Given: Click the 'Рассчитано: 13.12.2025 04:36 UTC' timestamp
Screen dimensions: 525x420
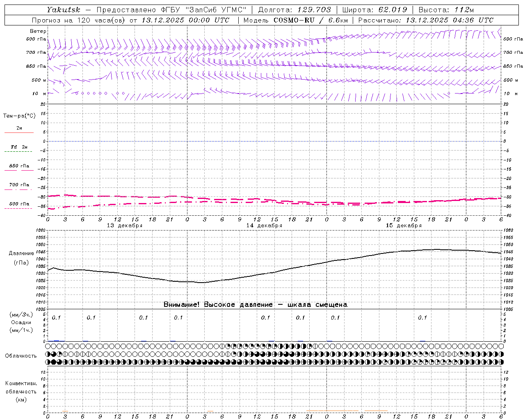Looking at the screenshot, I should [x=426, y=20].
